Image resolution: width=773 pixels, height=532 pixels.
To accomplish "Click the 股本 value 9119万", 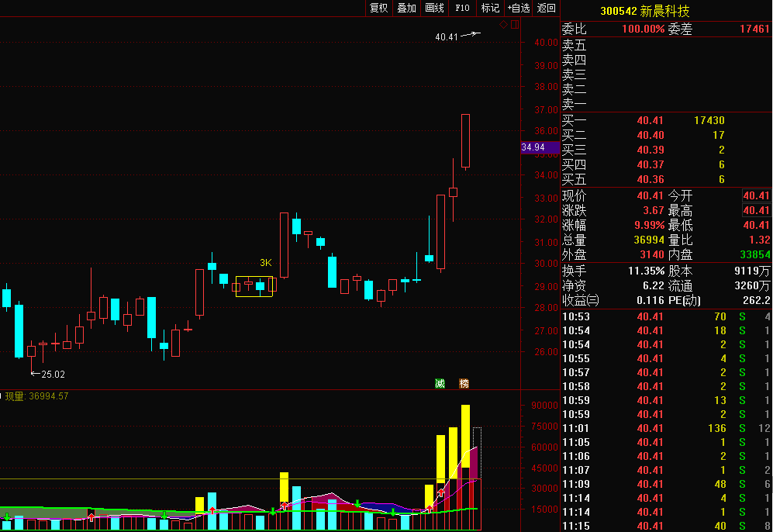I will point(752,271).
